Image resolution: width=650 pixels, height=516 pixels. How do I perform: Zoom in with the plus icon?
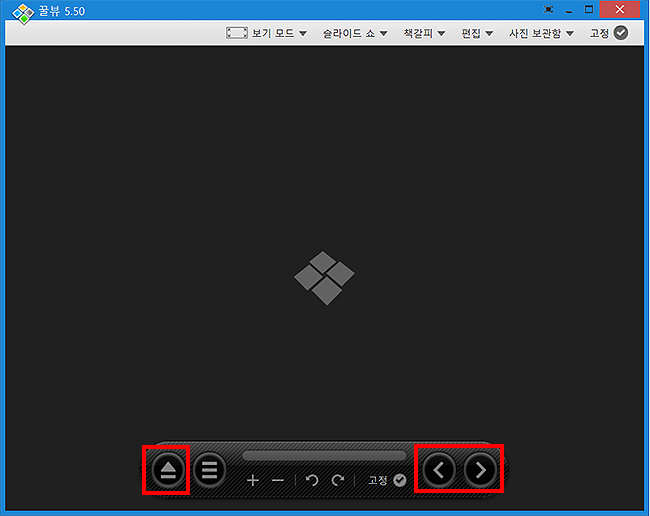click(252, 480)
